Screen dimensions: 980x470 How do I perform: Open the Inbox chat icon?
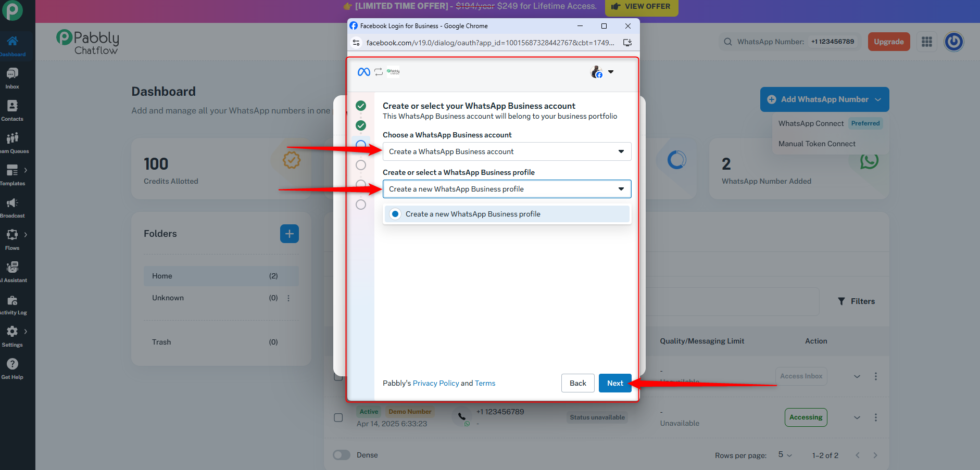click(x=12, y=73)
